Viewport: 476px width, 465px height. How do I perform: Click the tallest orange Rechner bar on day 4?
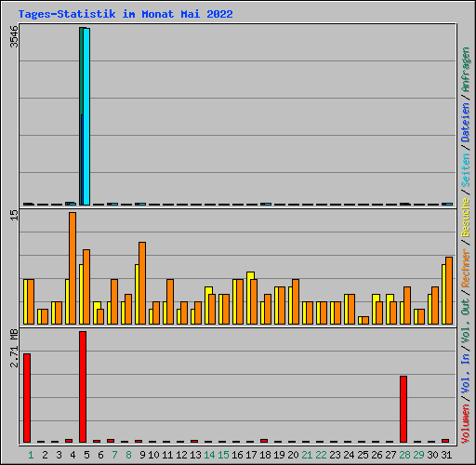click(73, 268)
